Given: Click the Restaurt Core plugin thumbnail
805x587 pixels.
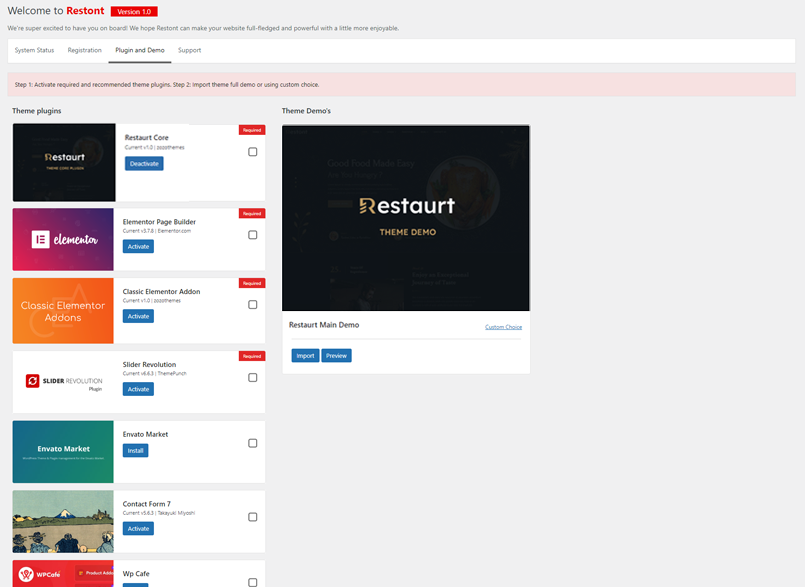Looking at the screenshot, I should 65,162.
